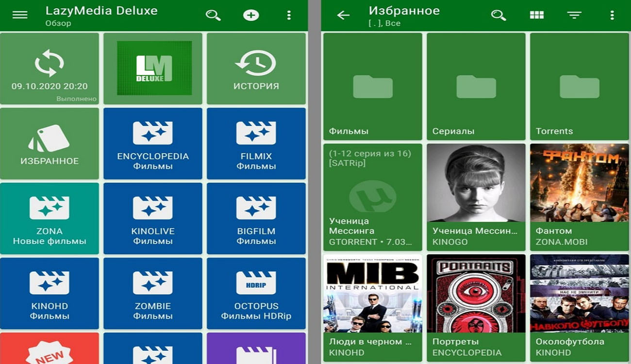Open the KINOLIVE Фильмы tile
Viewport: 631px width, 364px height.
coord(153,218)
